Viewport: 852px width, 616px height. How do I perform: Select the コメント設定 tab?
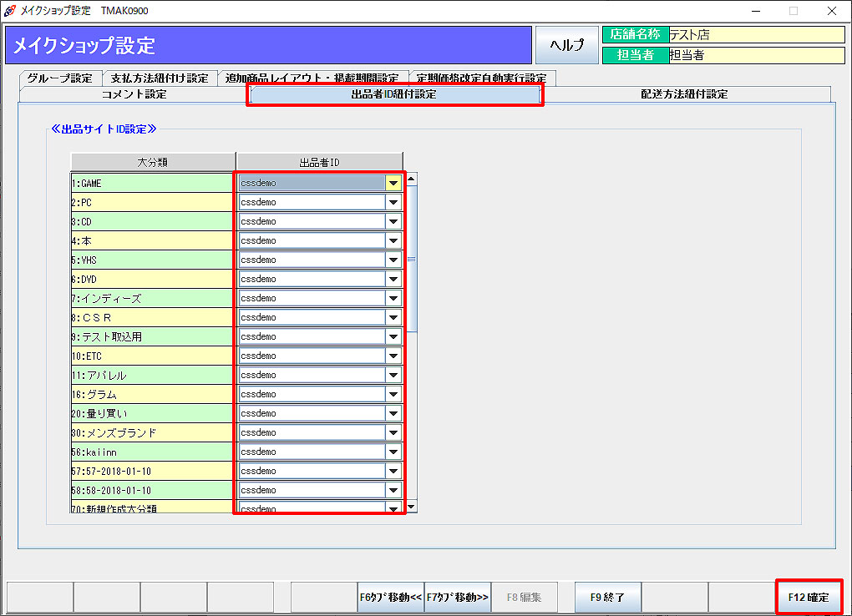[x=134, y=94]
